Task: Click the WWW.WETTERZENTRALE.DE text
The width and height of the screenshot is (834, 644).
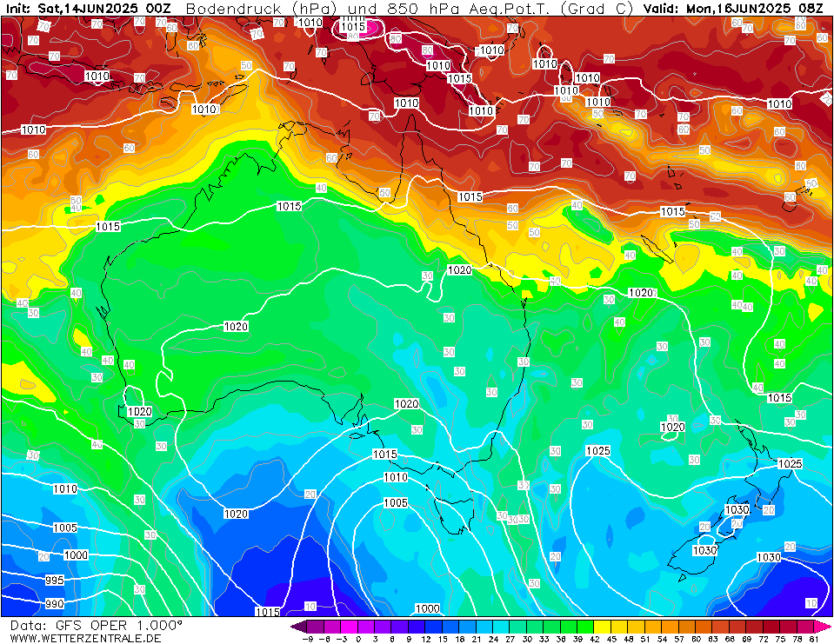Action: coord(85,638)
